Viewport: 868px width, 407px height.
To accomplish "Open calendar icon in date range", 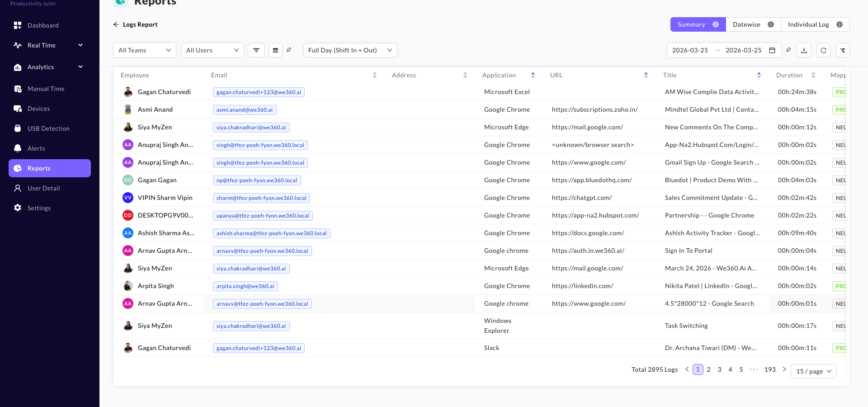I will click(772, 50).
